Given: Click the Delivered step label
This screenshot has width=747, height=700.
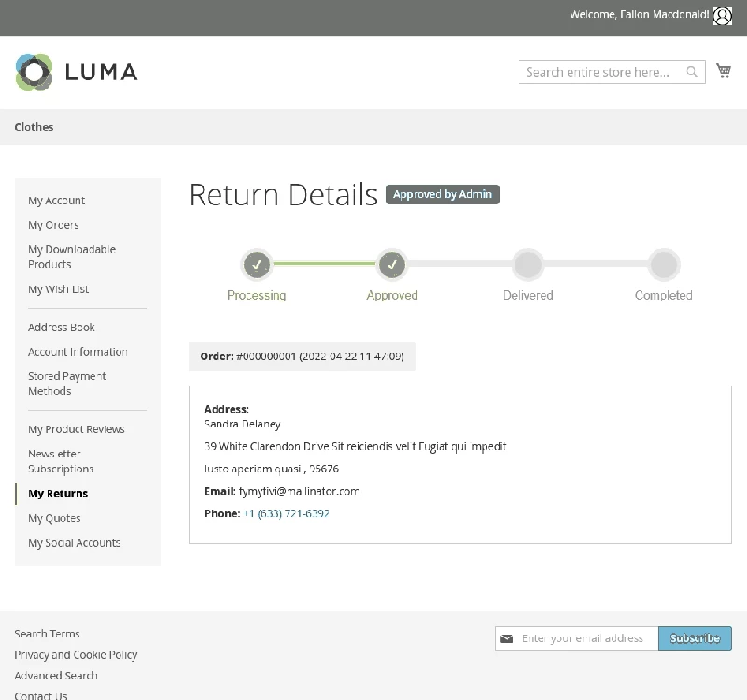Looking at the screenshot, I should pyautogui.click(x=529, y=295).
